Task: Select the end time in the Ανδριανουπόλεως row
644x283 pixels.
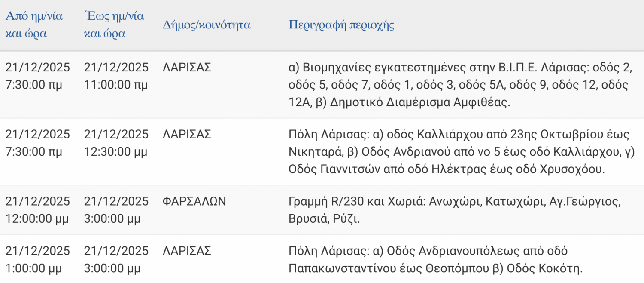Action: (116, 260)
